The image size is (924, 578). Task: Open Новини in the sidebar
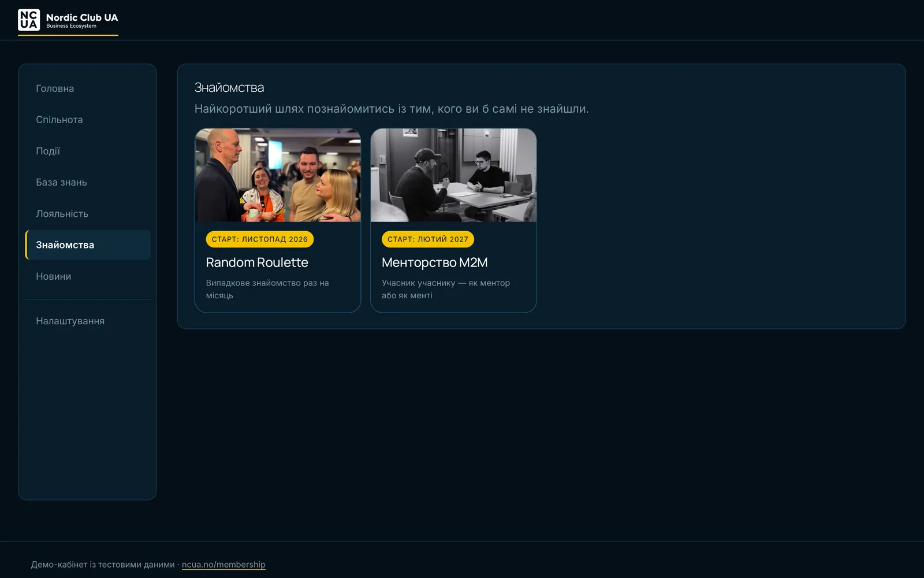[x=88, y=276]
